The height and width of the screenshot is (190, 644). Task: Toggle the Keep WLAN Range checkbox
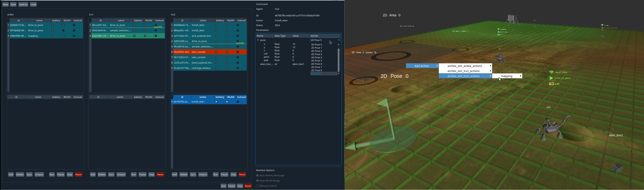pyautogui.click(x=257, y=181)
